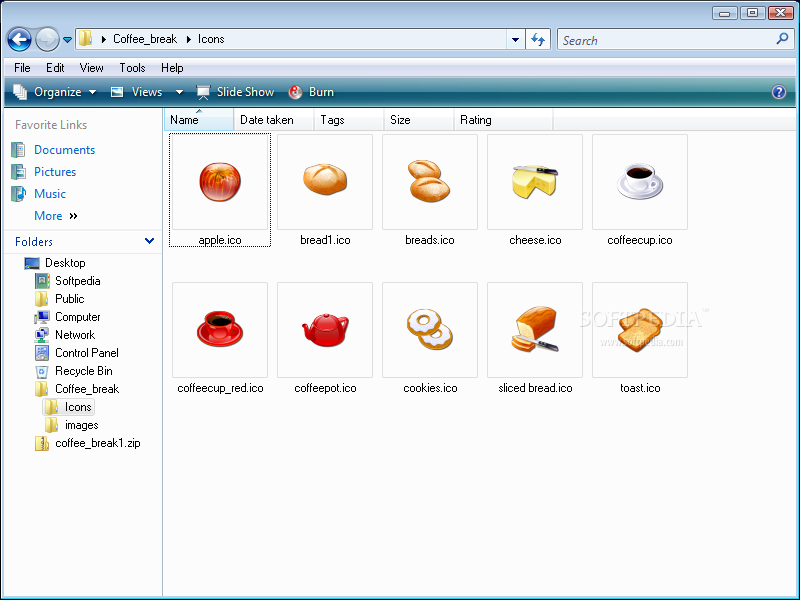
Task: Open Control Panel from the tree
Action: [x=87, y=353]
